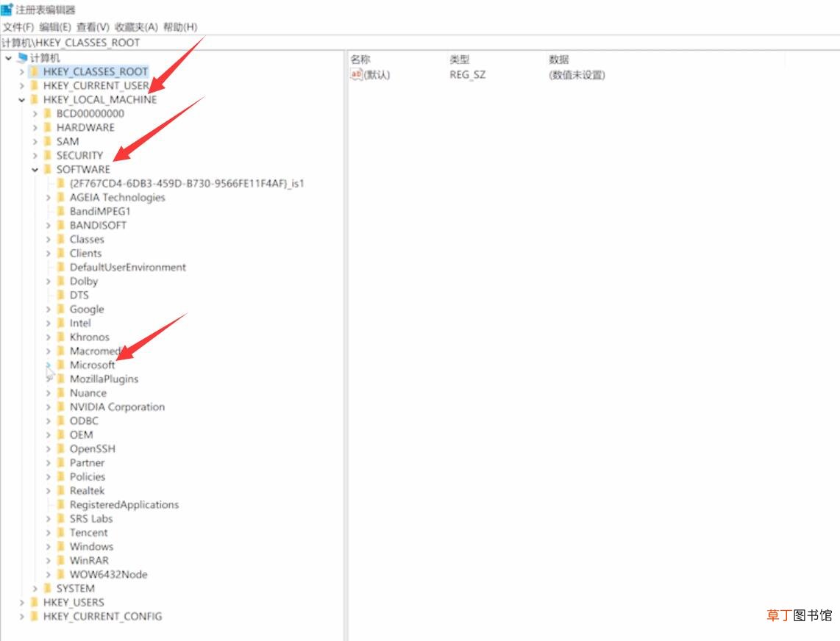Click the Realtek folder icon
The image size is (840, 641).
tap(61, 490)
